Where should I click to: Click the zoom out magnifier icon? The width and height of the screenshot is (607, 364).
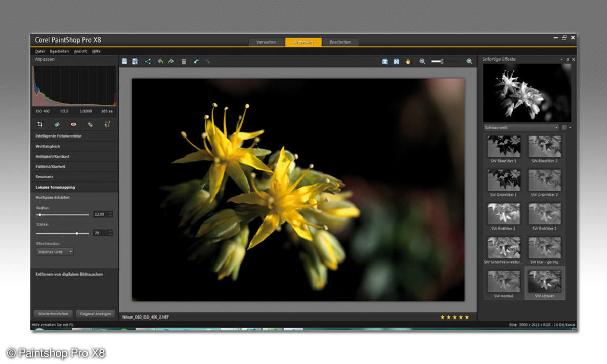coord(422,61)
